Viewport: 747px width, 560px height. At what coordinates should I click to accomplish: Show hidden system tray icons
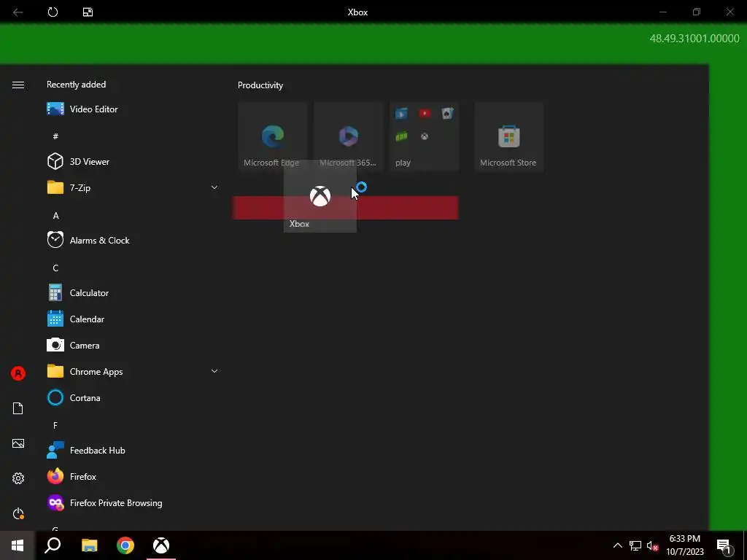[x=617, y=545]
